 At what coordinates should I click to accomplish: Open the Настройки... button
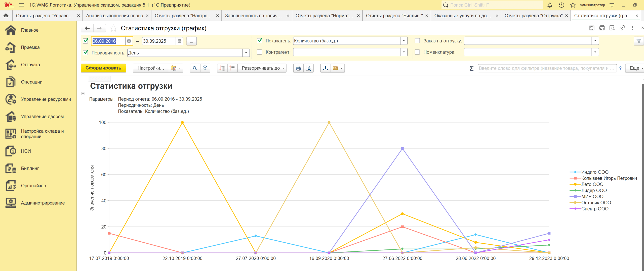click(x=151, y=68)
